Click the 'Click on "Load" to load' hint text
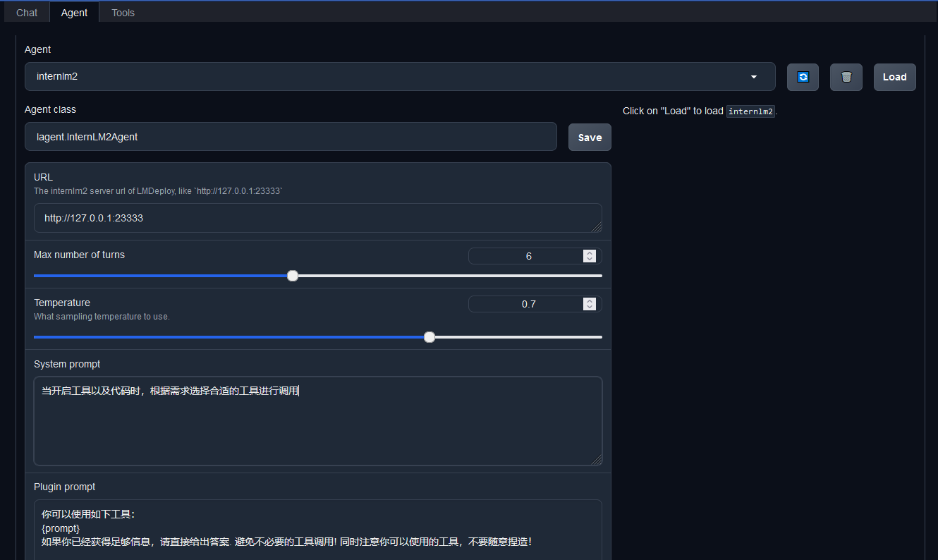The width and height of the screenshot is (938, 560). [x=700, y=111]
